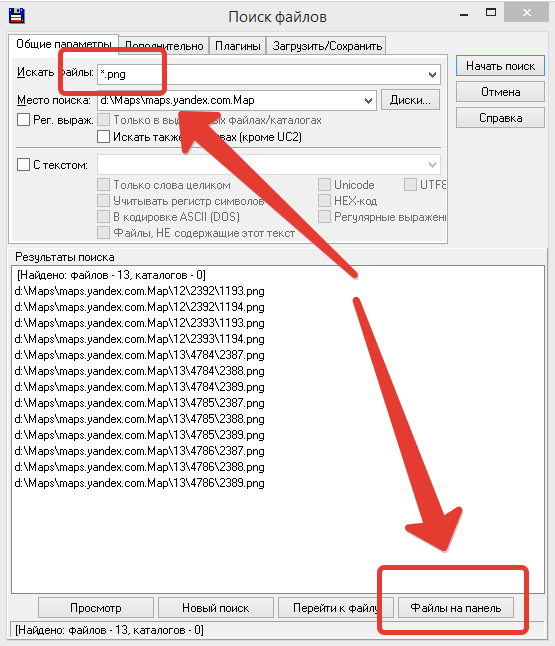
Task: Click the Файлы на панель button
Action: click(456, 608)
